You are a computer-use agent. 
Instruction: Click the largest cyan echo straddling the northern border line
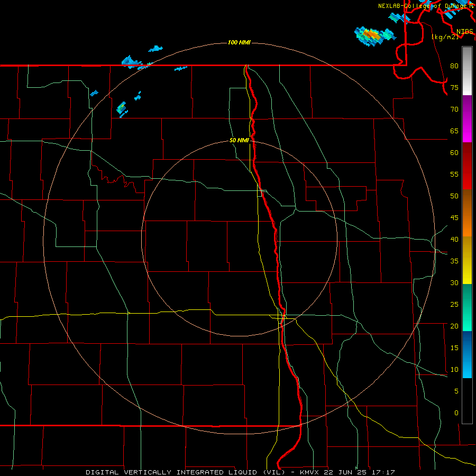coord(131,62)
